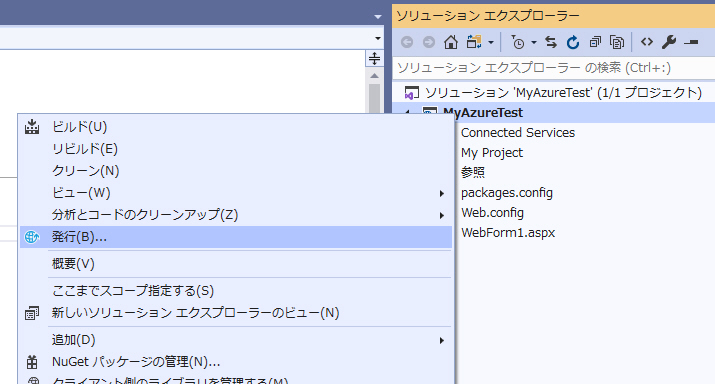Select the 参照 references node
The height and width of the screenshot is (384, 715).
[472, 172]
